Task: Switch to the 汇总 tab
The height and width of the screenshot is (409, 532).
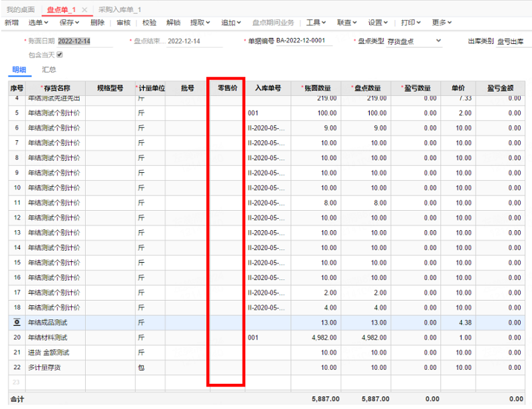Action: click(x=49, y=70)
